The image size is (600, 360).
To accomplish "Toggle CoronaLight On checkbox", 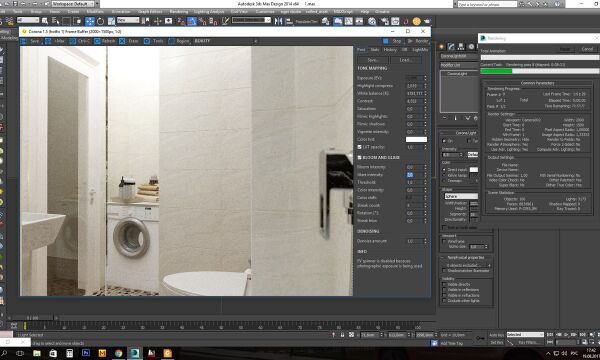I will point(444,141).
